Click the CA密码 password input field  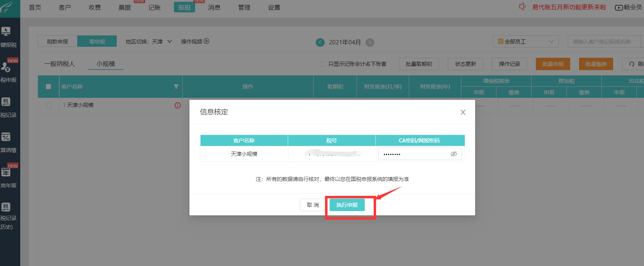[413, 154]
